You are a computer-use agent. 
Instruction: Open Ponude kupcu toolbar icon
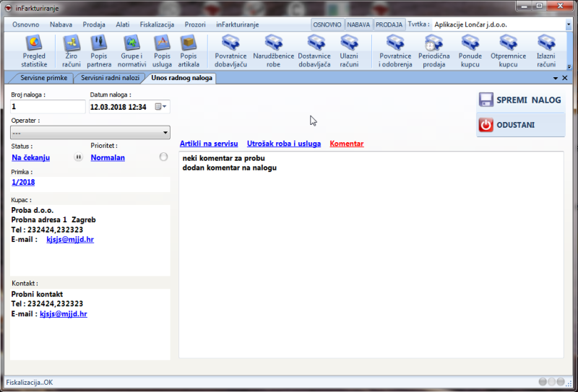coord(470,51)
